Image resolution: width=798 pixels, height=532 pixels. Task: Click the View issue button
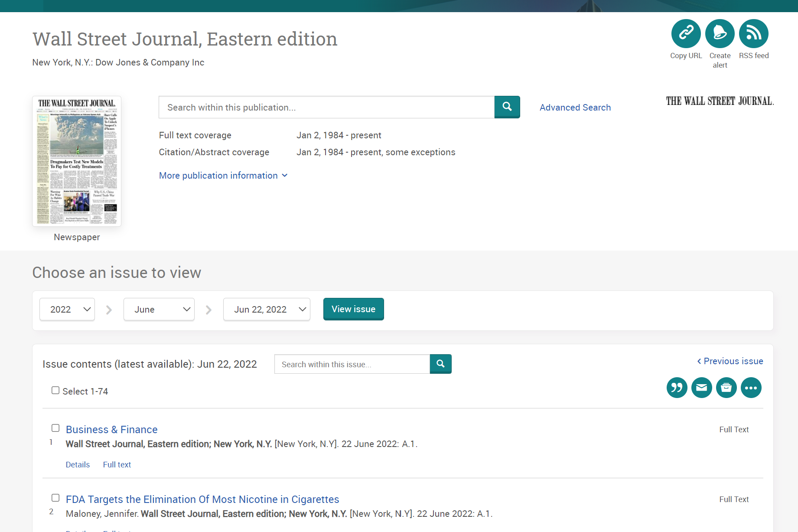(353, 309)
